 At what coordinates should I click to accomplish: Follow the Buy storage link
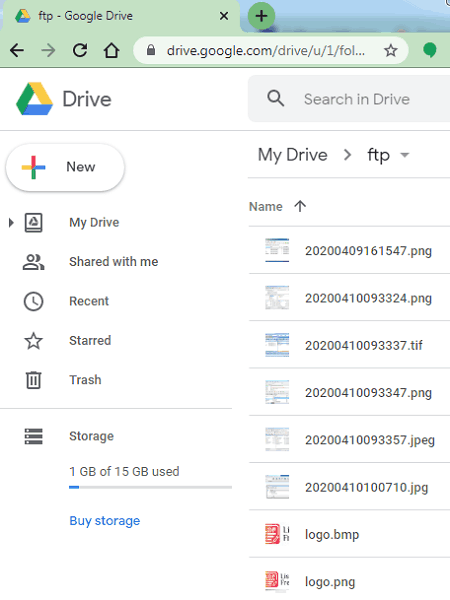coord(104,521)
